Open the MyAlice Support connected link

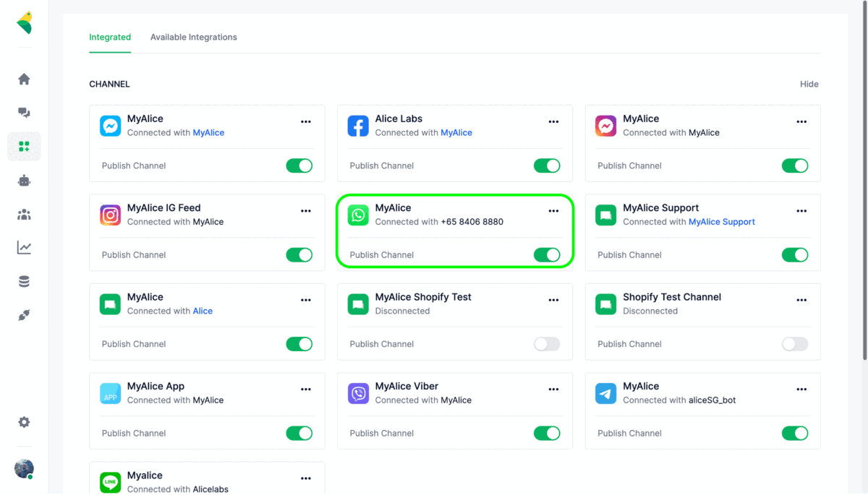[x=721, y=222]
